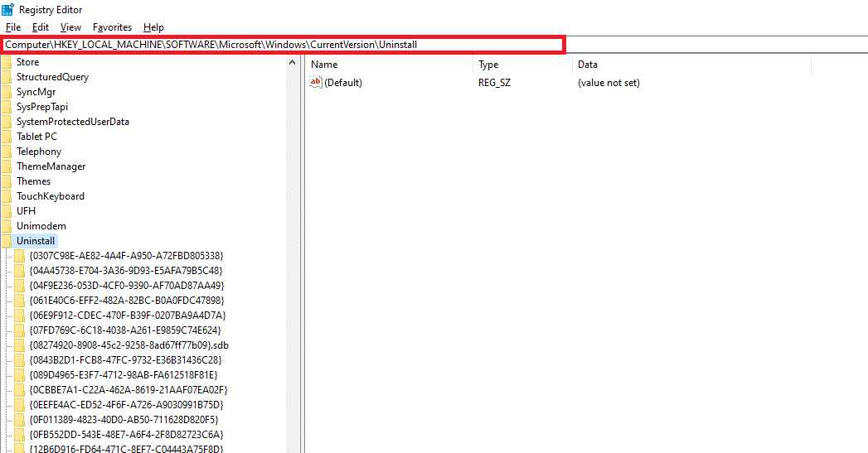868x453 pixels.
Task: Click the Themes folder icon
Action: [7, 181]
